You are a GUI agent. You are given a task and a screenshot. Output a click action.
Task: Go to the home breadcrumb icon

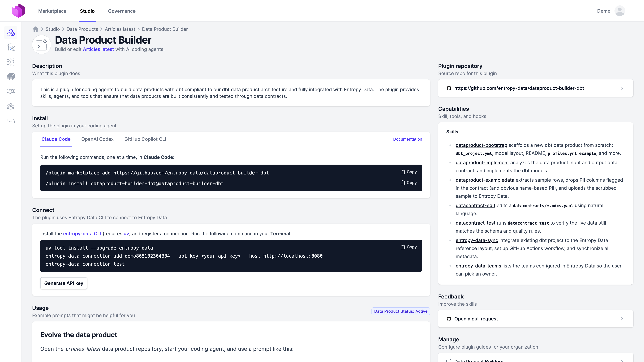[36, 29]
